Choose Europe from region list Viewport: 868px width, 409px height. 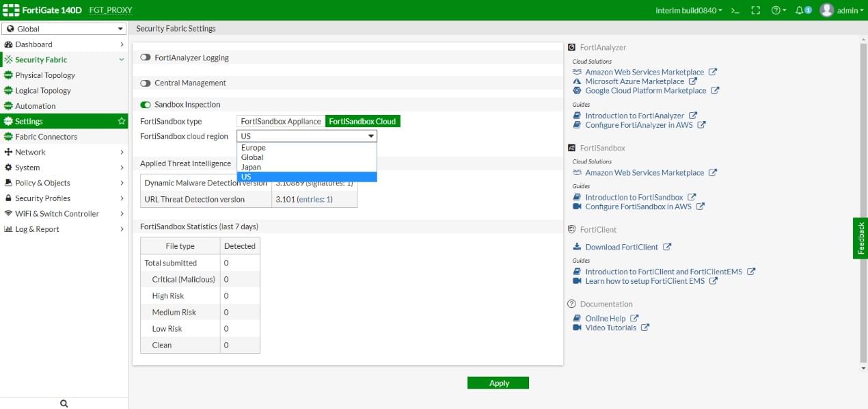[x=307, y=148]
